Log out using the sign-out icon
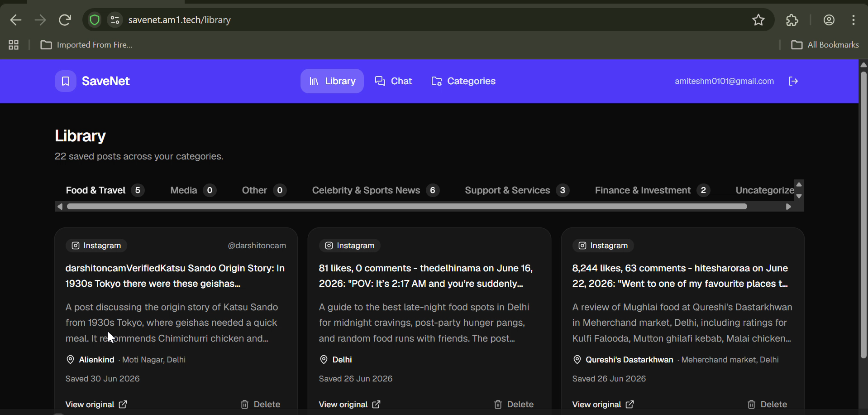Screen dimensions: 868x415 pos(793,81)
